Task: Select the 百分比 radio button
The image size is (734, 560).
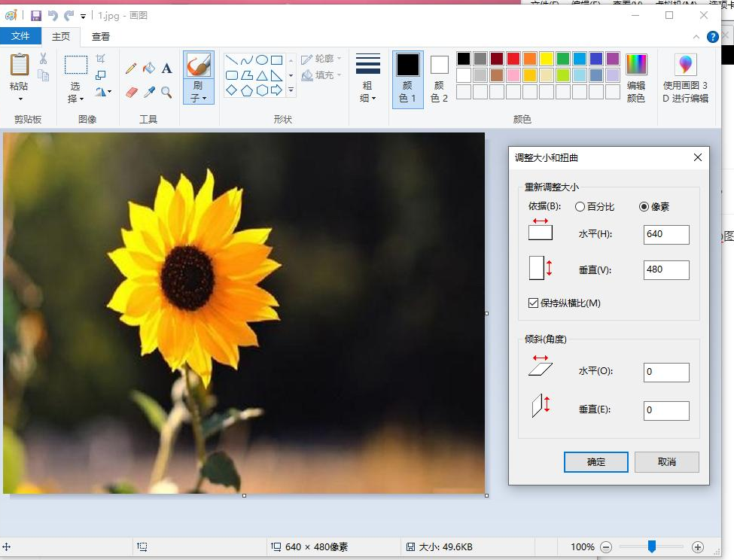Action: click(x=580, y=207)
